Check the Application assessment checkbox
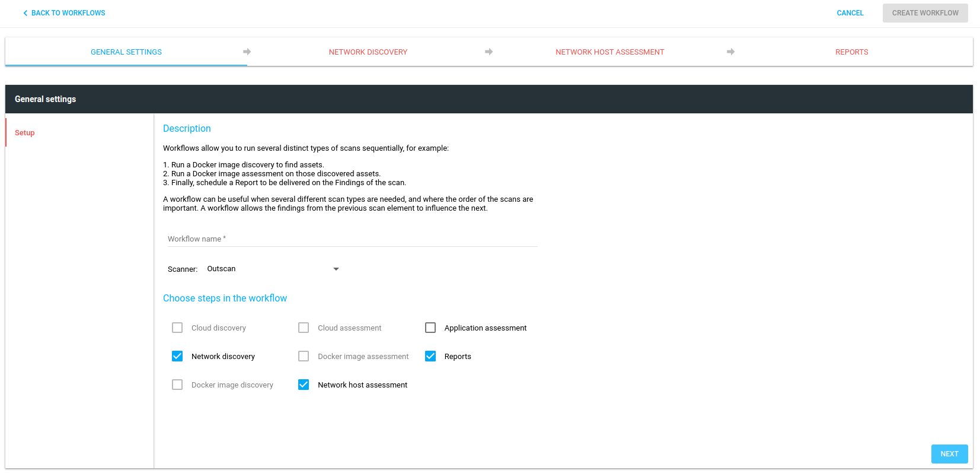Image resolution: width=980 pixels, height=473 pixels. 430,328
